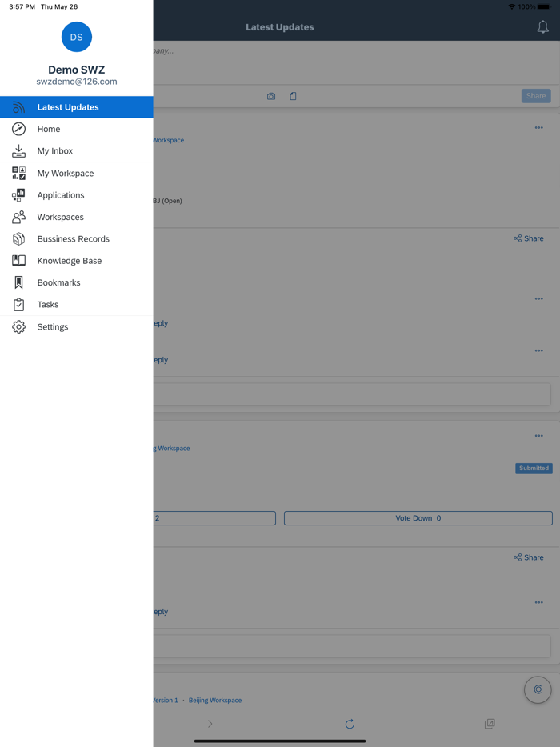
Task: Open Tasks menu entry
Action: click(76, 305)
